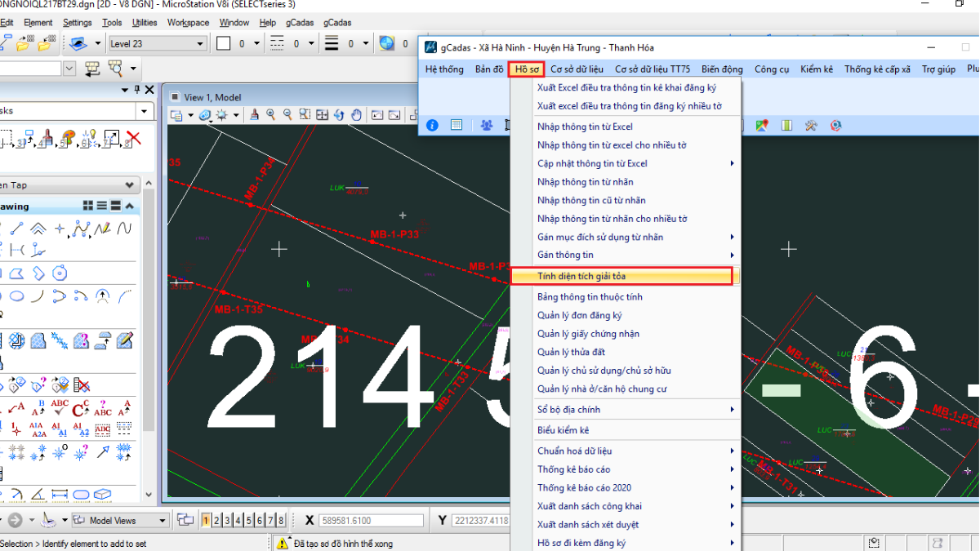The height and width of the screenshot is (551, 980).
Task: Select the Place Ellipse tool
Action: (x=17, y=296)
